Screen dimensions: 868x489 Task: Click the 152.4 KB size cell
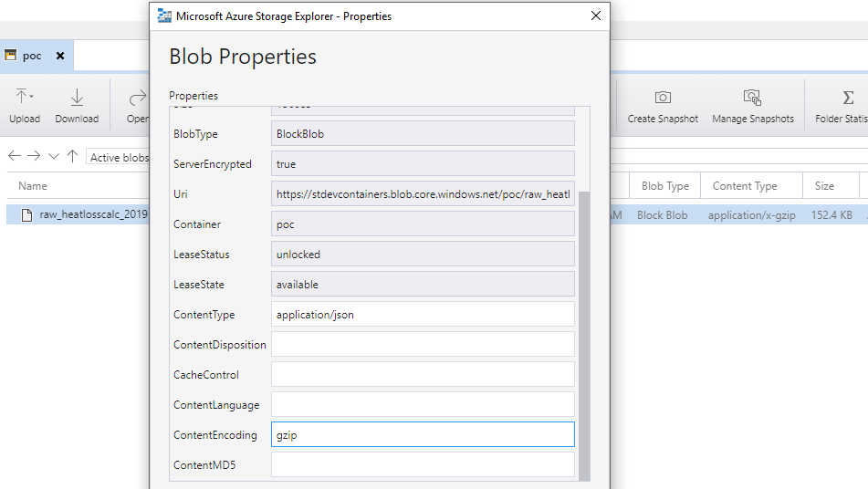click(x=831, y=215)
